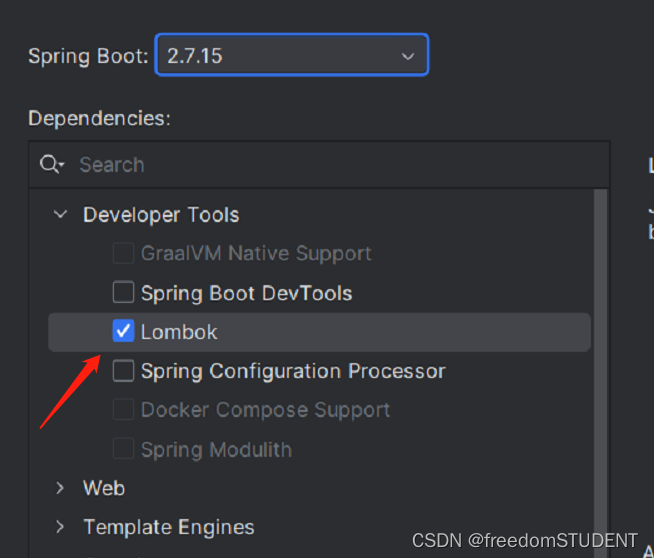
Task: Uncheck the Lombok checkbox
Action: [123, 332]
